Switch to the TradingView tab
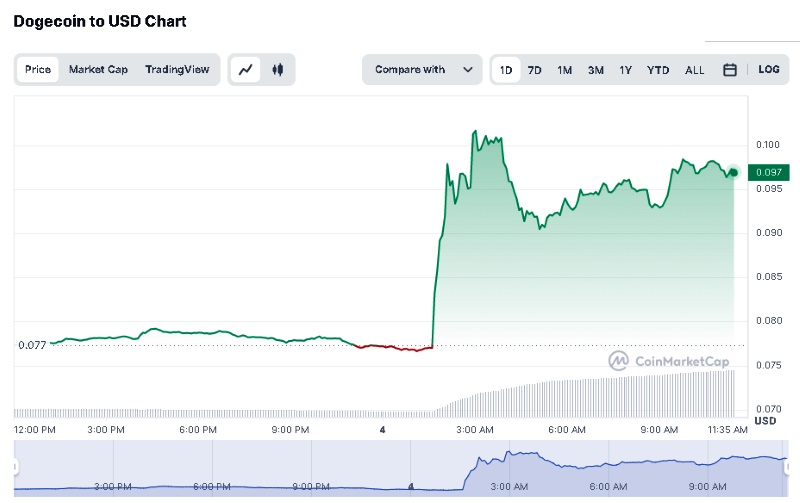 [177, 70]
